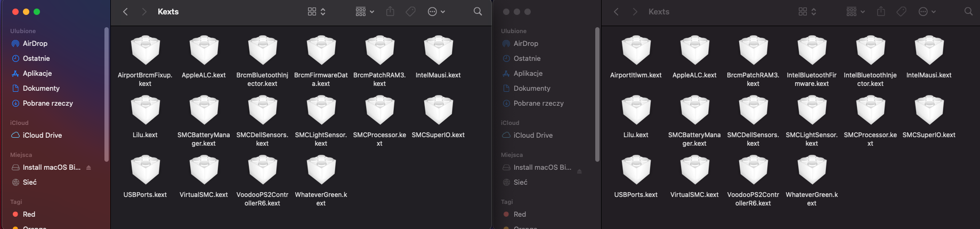This screenshot has width=980, height=229.
Task: Select IntelMausi.kext in right window
Action: (929, 57)
